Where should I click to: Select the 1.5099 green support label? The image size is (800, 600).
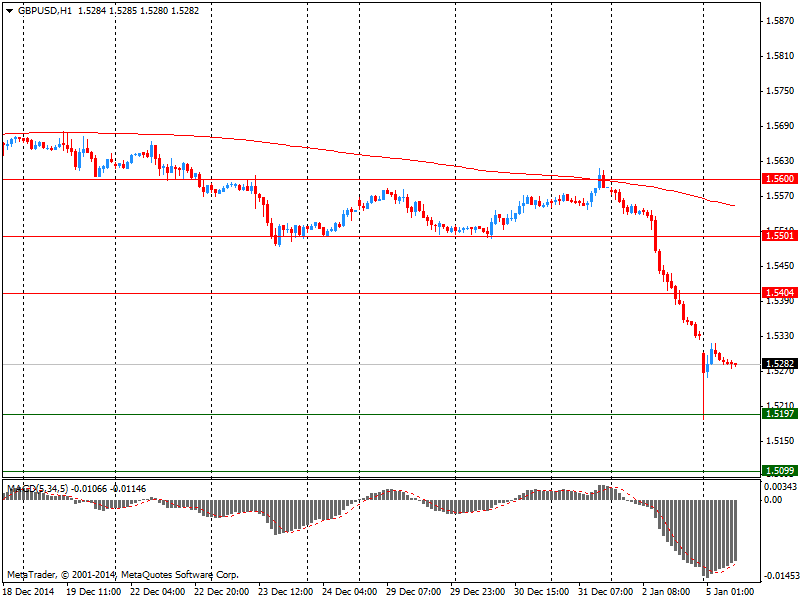click(x=780, y=470)
